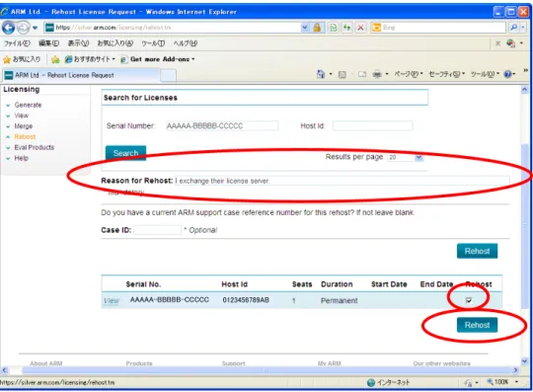Click the インターネット zone status icon
Viewport: 533px width, 392px height.
[x=371, y=382]
